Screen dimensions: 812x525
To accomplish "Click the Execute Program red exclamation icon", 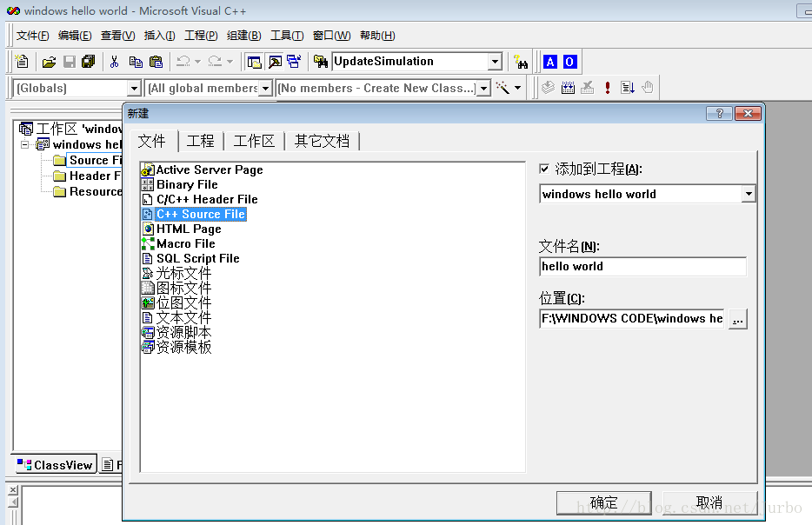I will [x=608, y=88].
